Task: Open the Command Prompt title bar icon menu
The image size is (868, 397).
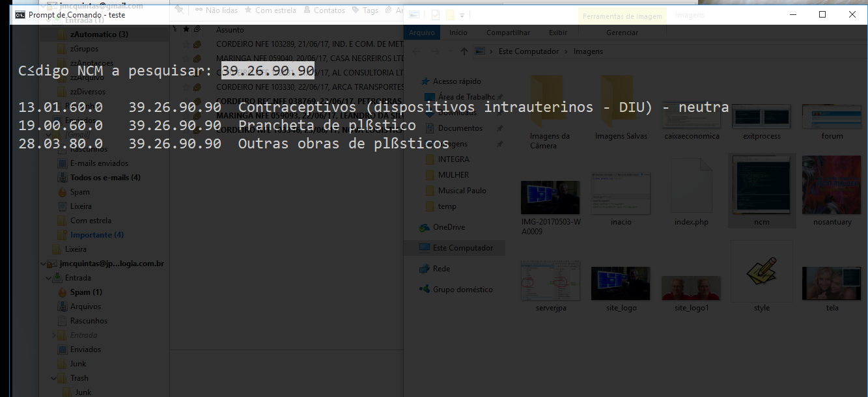Action: (20, 14)
